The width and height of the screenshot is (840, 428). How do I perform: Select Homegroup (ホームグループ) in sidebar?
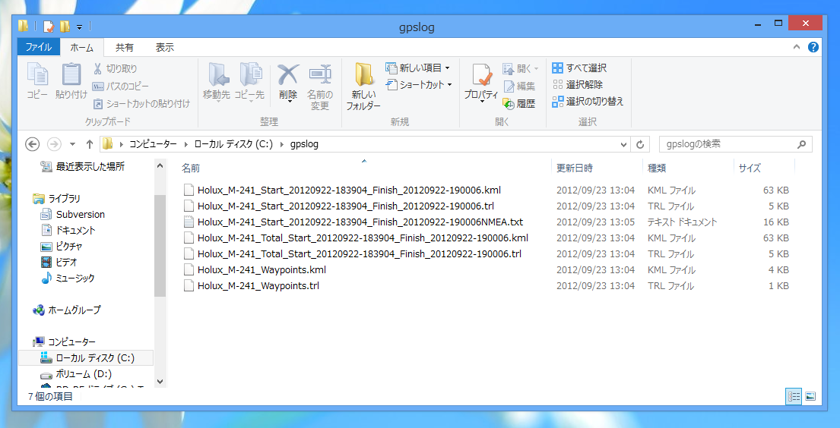(67, 310)
